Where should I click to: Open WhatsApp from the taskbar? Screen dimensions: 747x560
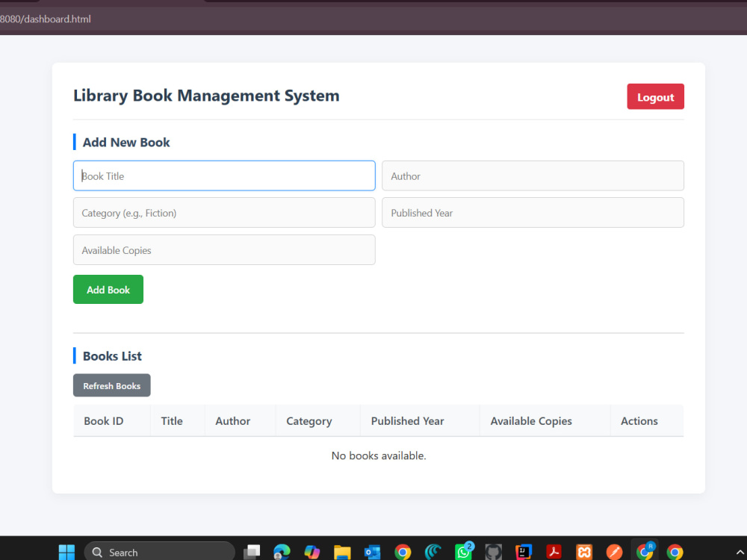click(x=464, y=552)
